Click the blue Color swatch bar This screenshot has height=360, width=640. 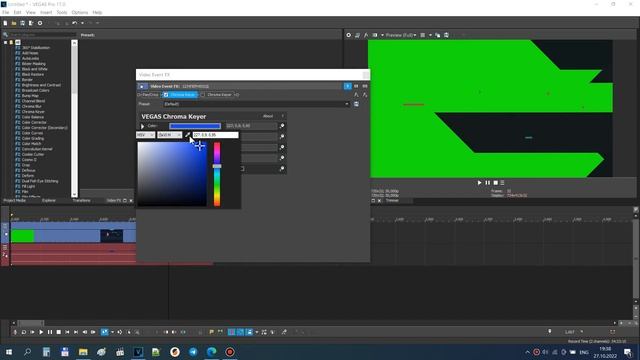(195, 126)
